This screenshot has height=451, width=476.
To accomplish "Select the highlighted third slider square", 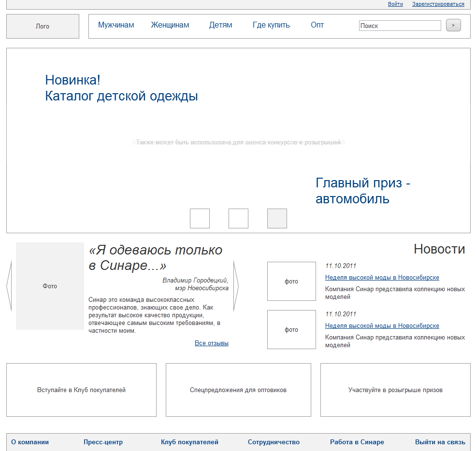I will [x=277, y=218].
